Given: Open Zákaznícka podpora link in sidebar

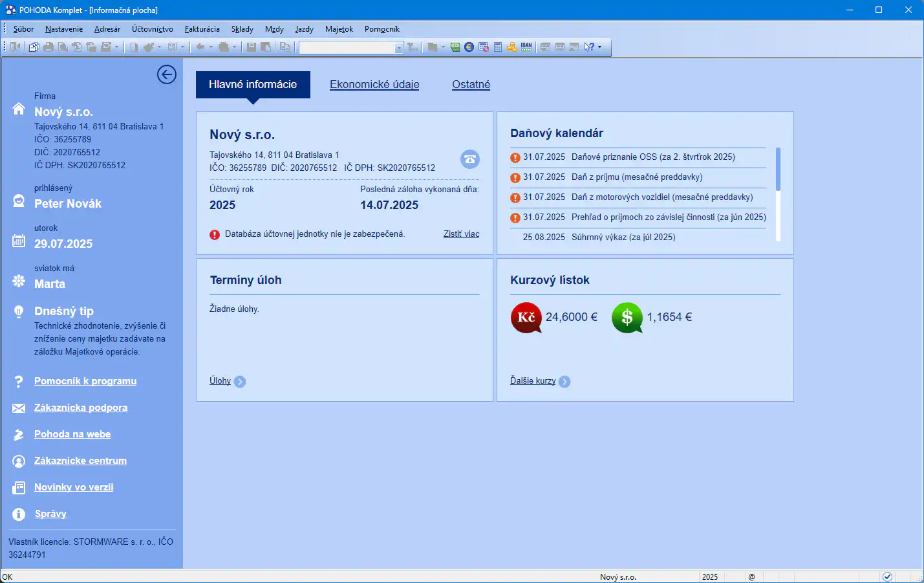Looking at the screenshot, I should (80, 408).
